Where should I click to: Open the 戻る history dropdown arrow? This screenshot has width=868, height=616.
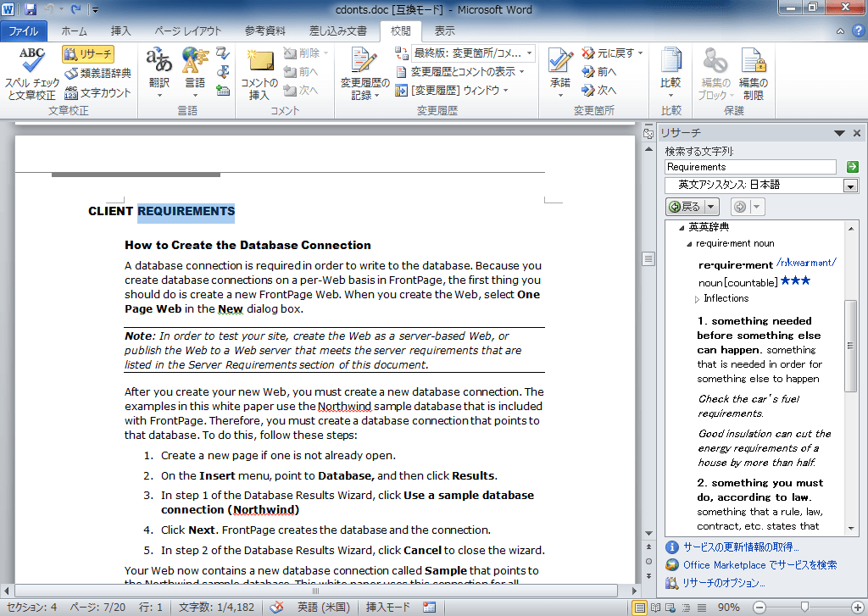click(x=711, y=207)
